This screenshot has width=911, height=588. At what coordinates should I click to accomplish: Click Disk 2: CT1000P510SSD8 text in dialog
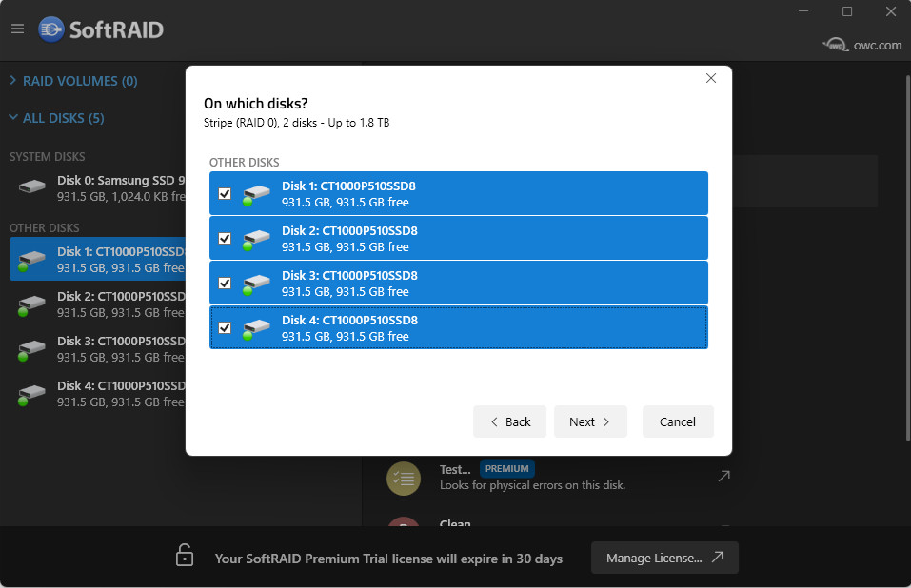[x=349, y=230]
